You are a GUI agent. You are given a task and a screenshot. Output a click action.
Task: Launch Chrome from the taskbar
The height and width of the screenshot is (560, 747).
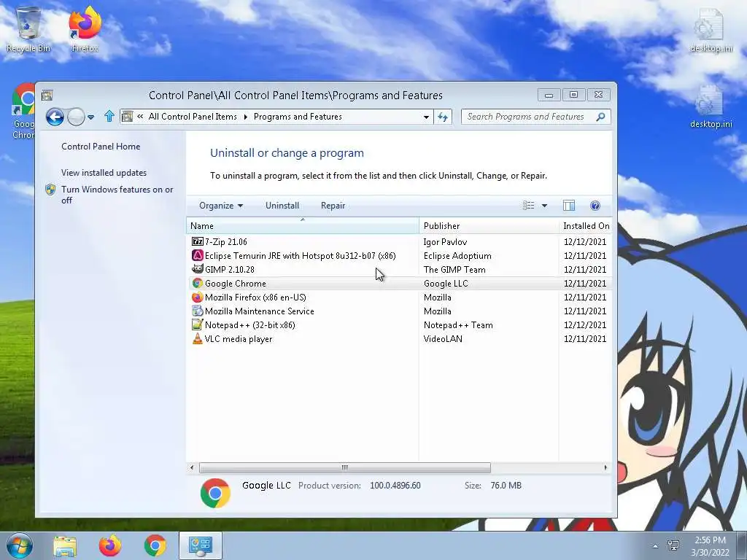(155, 545)
